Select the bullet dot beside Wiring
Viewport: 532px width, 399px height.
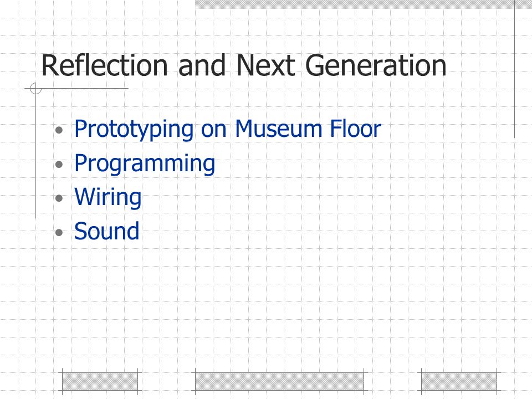coord(59,198)
